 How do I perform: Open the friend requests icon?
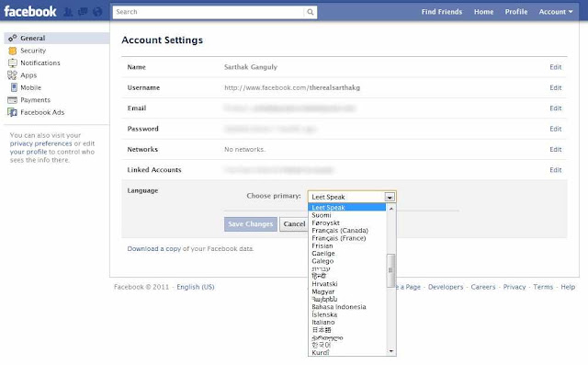click(x=68, y=12)
